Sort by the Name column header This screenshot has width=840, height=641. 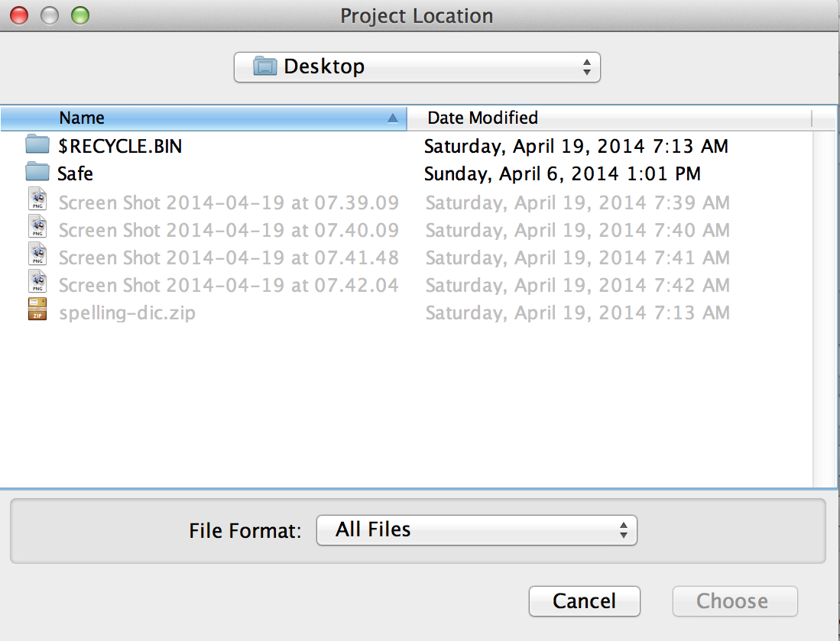click(x=203, y=118)
